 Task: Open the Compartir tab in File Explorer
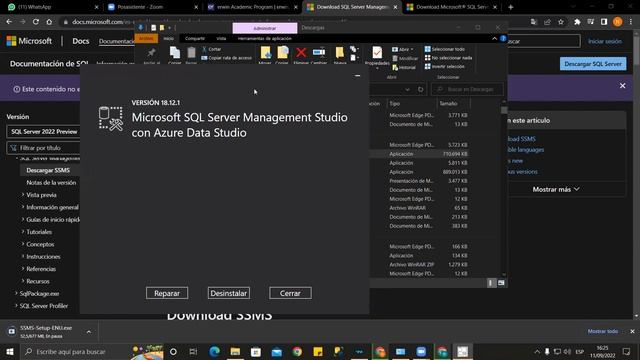[195, 38]
